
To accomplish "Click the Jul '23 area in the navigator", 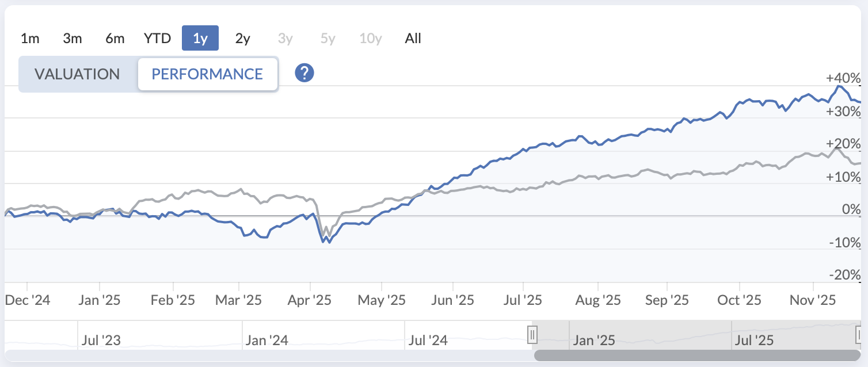I will (101, 340).
